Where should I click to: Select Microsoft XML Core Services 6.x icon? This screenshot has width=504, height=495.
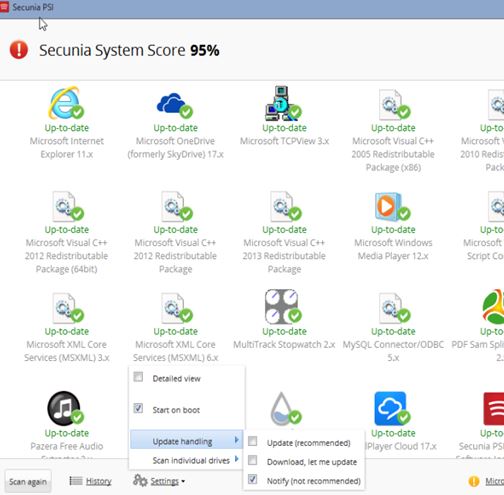(176, 308)
